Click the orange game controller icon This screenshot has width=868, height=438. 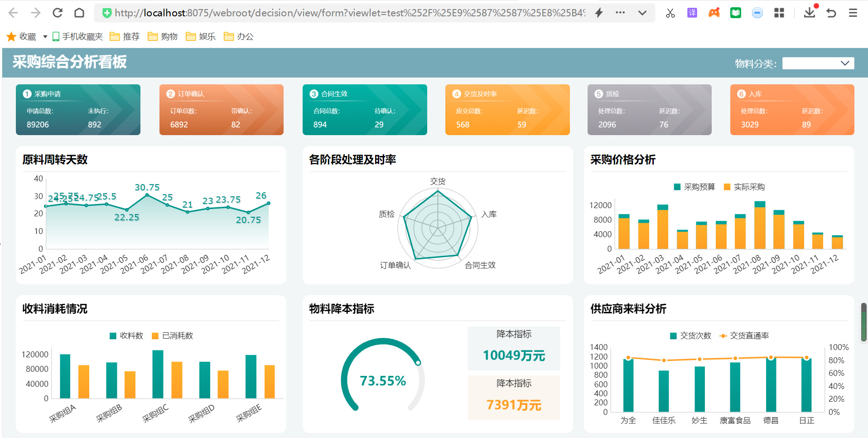click(x=714, y=13)
